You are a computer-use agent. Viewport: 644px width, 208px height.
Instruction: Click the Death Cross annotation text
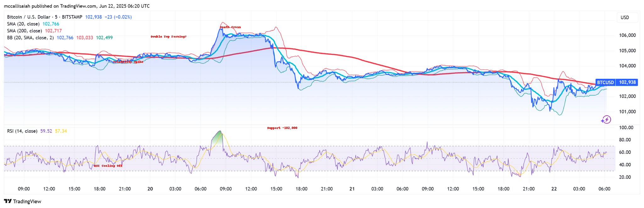click(230, 27)
